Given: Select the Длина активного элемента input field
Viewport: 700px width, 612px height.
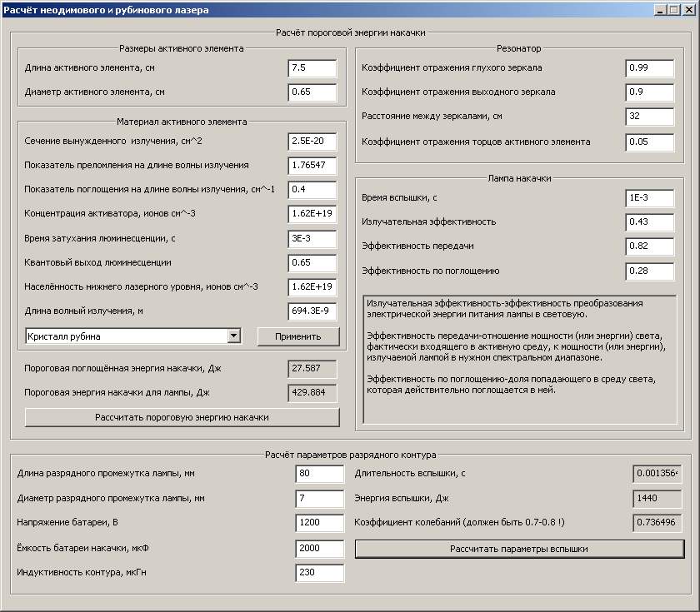Looking at the screenshot, I should (312, 67).
